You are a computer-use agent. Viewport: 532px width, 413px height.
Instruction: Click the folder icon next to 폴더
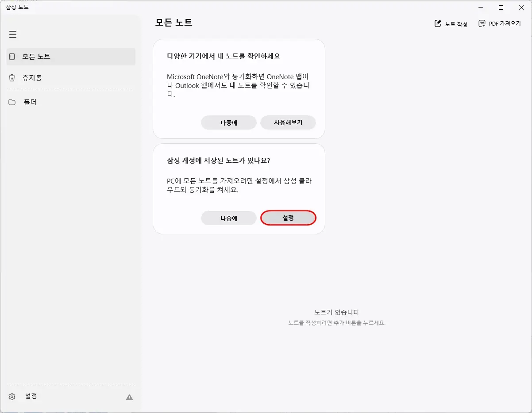click(12, 102)
